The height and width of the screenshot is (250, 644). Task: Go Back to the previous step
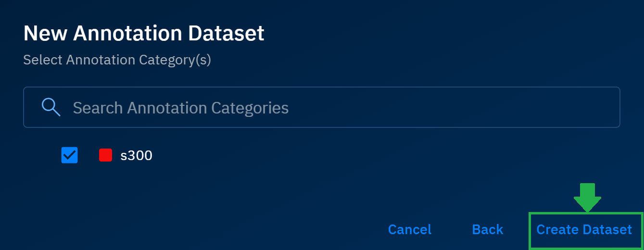(x=487, y=229)
